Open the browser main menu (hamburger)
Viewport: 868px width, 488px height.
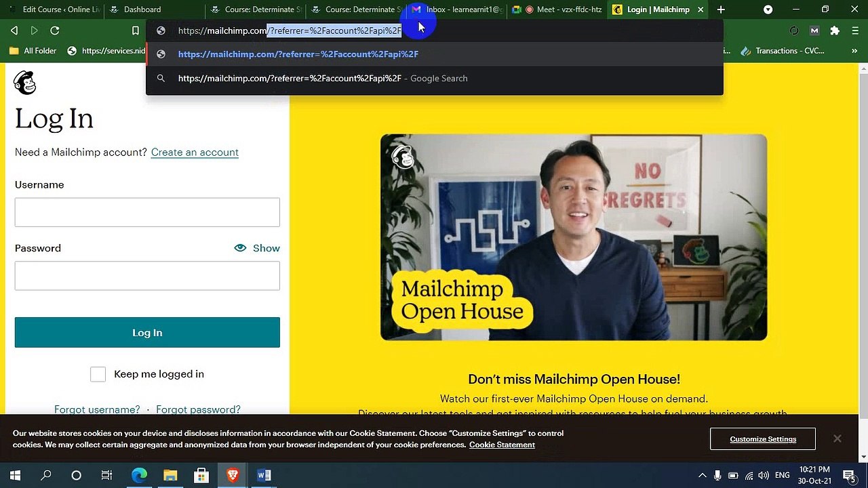(x=854, y=30)
